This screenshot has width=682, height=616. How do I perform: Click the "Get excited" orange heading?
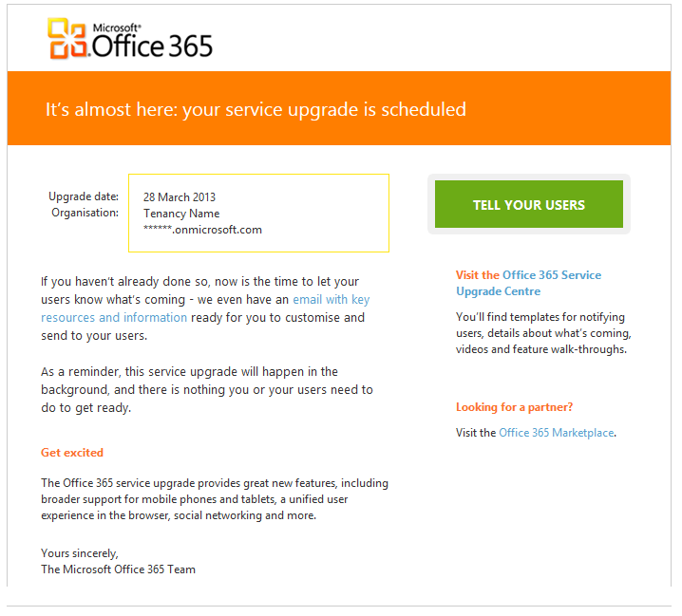point(72,453)
